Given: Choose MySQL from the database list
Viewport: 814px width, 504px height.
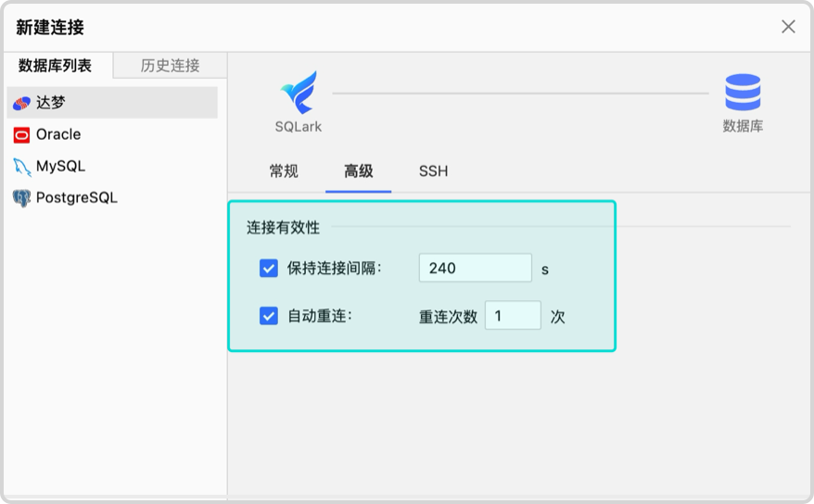Looking at the screenshot, I should pyautogui.click(x=112, y=167).
